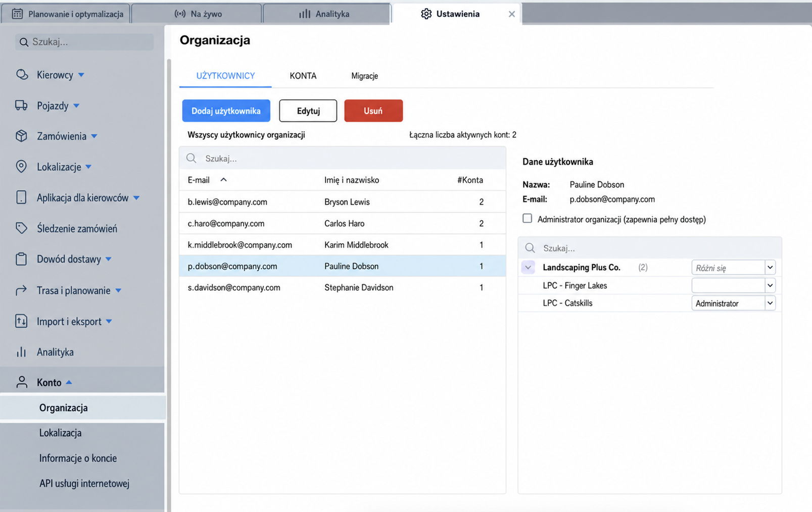Collapse the Konto menu arrow

tap(69, 383)
